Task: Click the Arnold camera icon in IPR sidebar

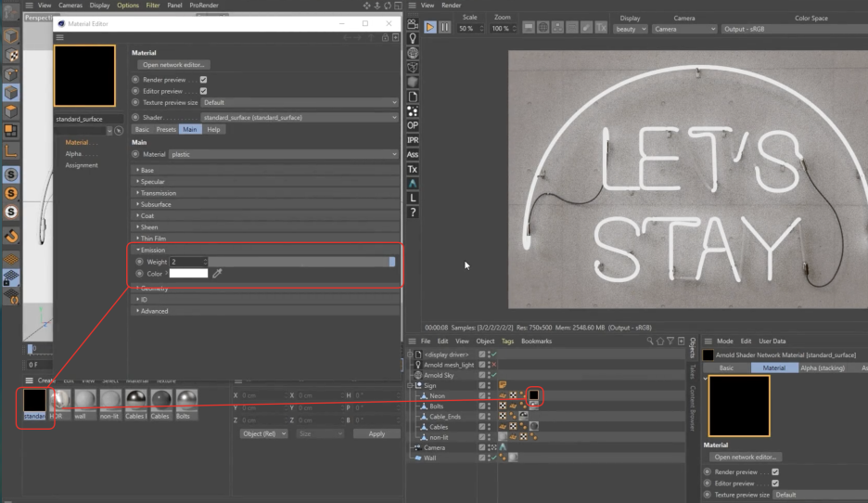Action: pyautogui.click(x=413, y=24)
